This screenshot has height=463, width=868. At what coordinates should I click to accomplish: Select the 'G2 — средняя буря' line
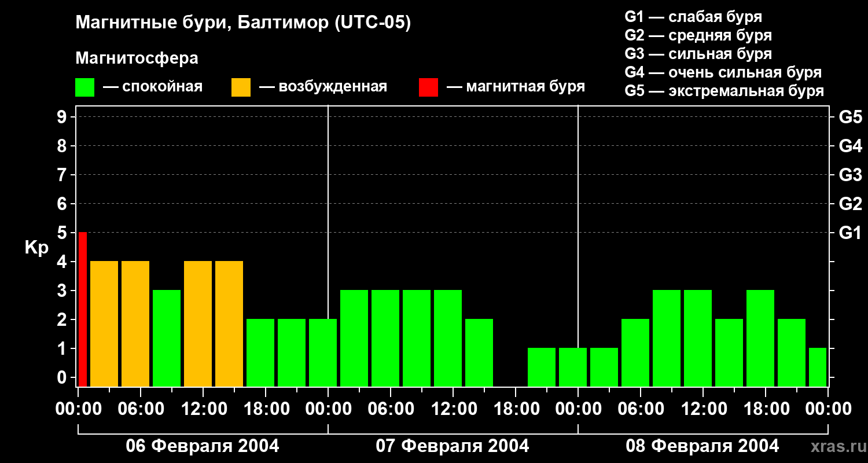698,35
